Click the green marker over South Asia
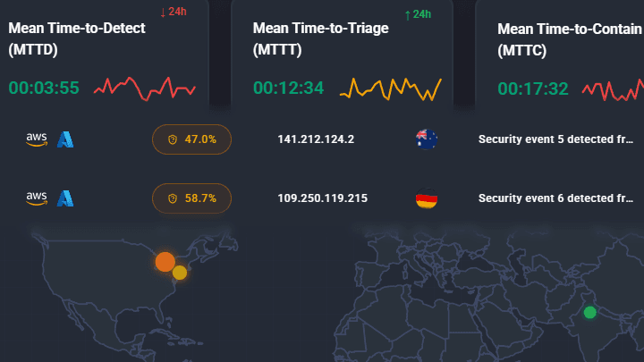 coord(589,313)
